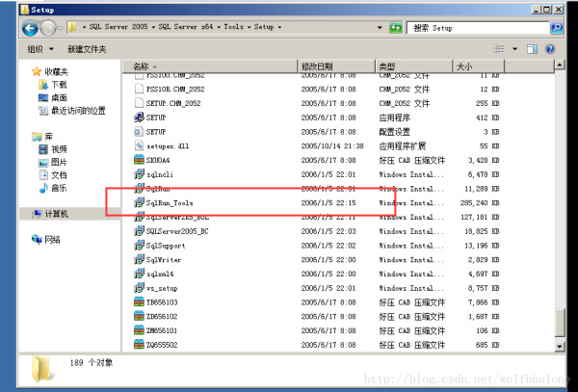
Task: Change view with the view mode icon
Action: click(499, 49)
